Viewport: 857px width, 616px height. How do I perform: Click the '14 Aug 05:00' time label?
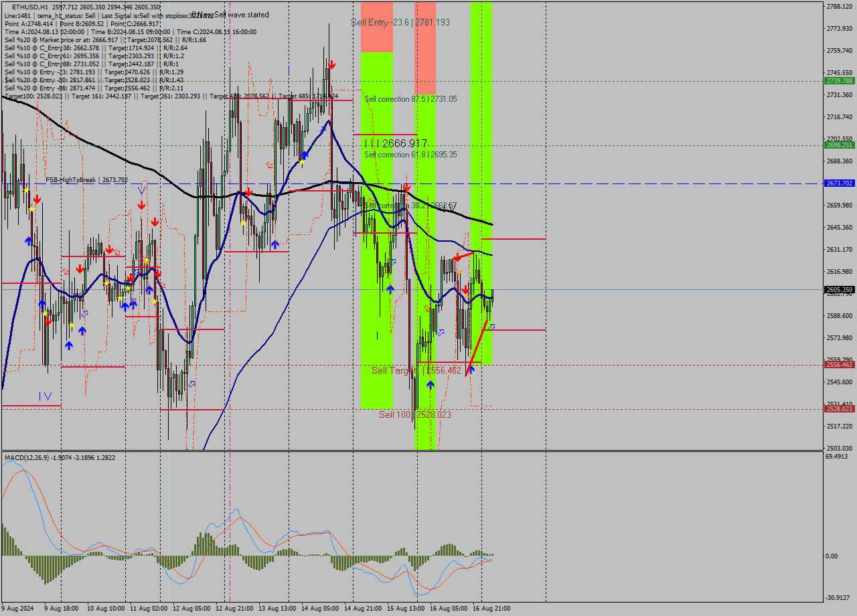(320, 609)
